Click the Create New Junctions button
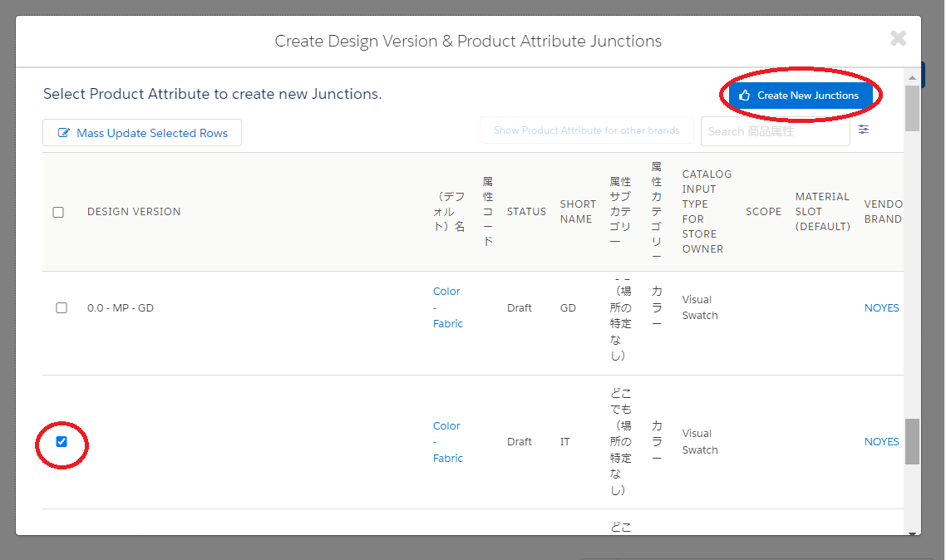 (x=801, y=96)
